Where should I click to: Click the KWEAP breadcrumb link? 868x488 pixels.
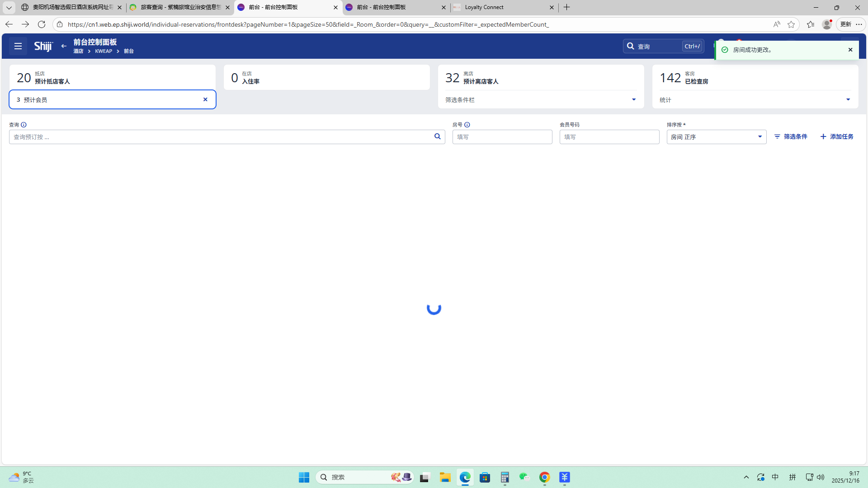click(104, 51)
